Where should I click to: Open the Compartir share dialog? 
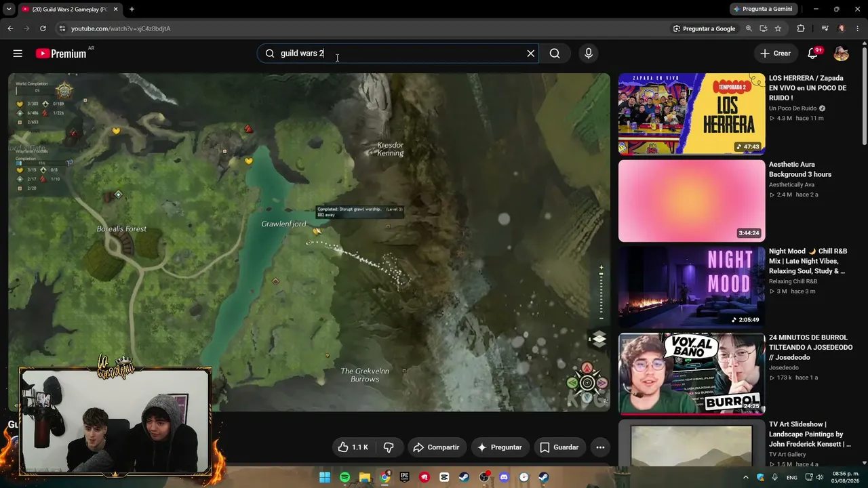(x=436, y=447)
